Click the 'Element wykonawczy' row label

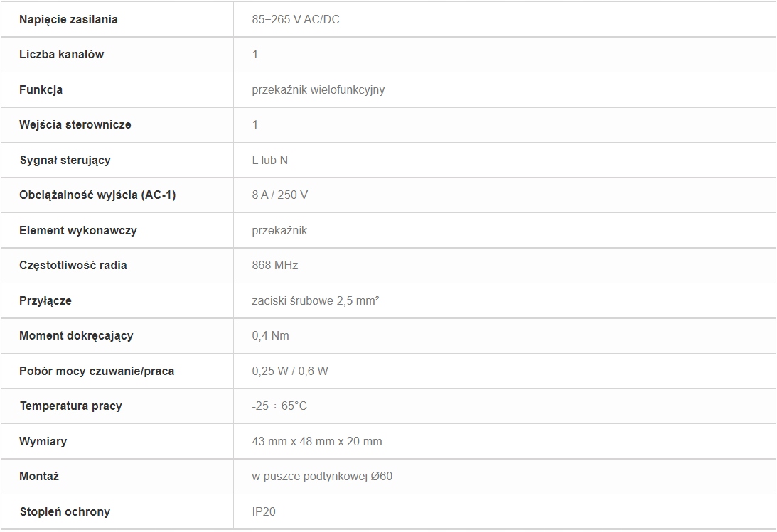tap(78, 230)
